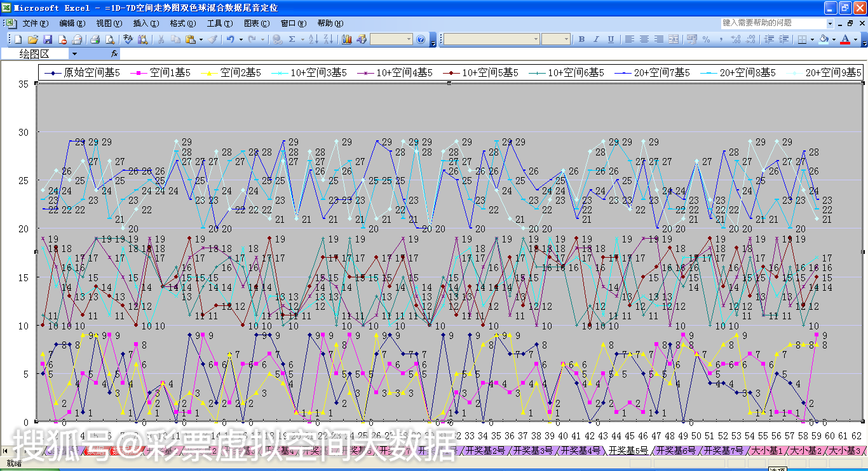This screenshot has width=868, height=471.
Task: Open the zoom level combo box
Action: point(391,39)
